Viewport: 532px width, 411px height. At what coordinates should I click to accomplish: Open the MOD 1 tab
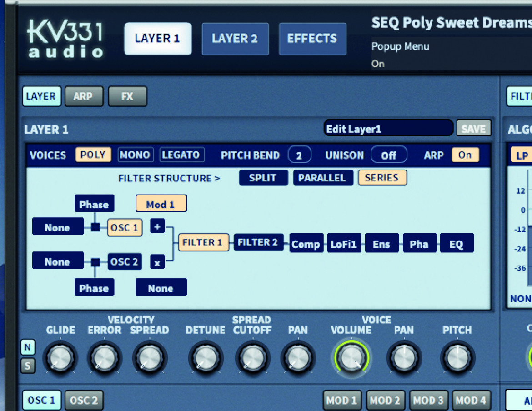point(342,401)
